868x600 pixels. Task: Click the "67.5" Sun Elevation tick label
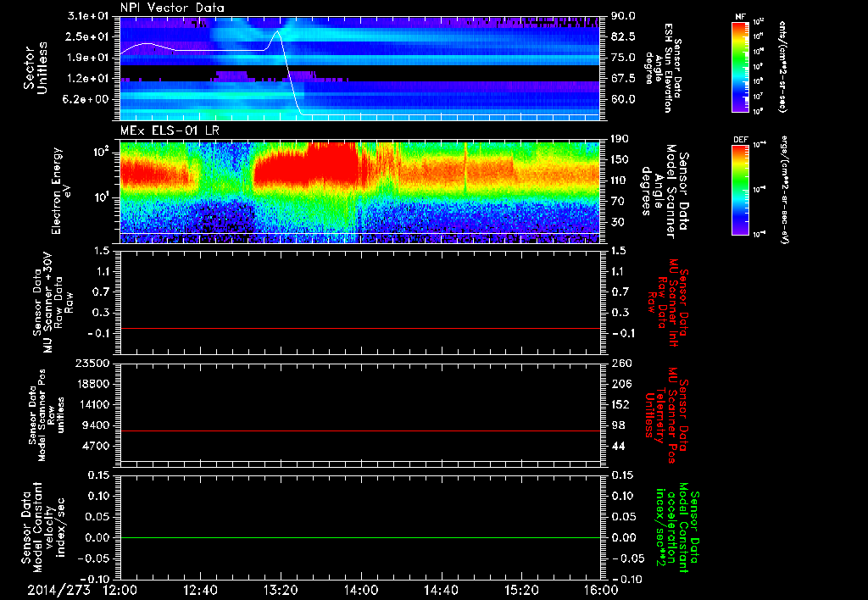coord(623,79)
